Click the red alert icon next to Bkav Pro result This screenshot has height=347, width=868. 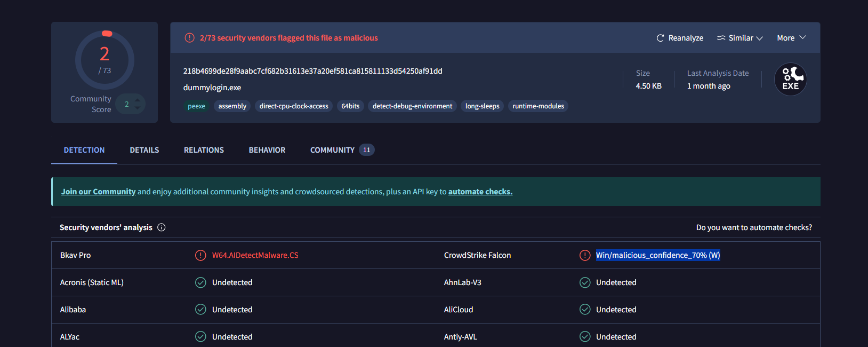coord(200,255)
